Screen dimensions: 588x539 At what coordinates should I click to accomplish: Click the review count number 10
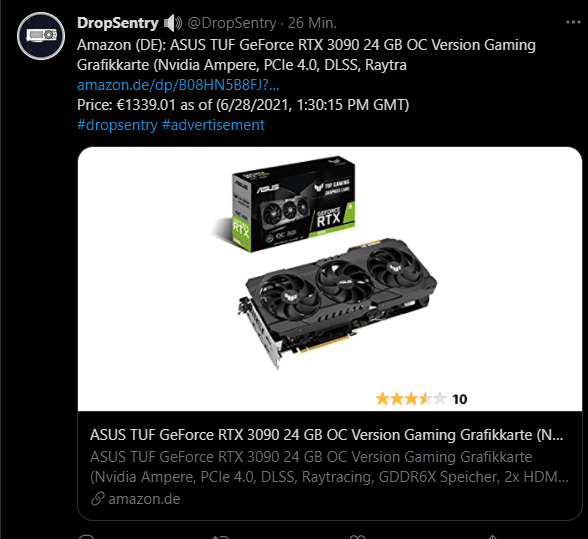point(460,399)
